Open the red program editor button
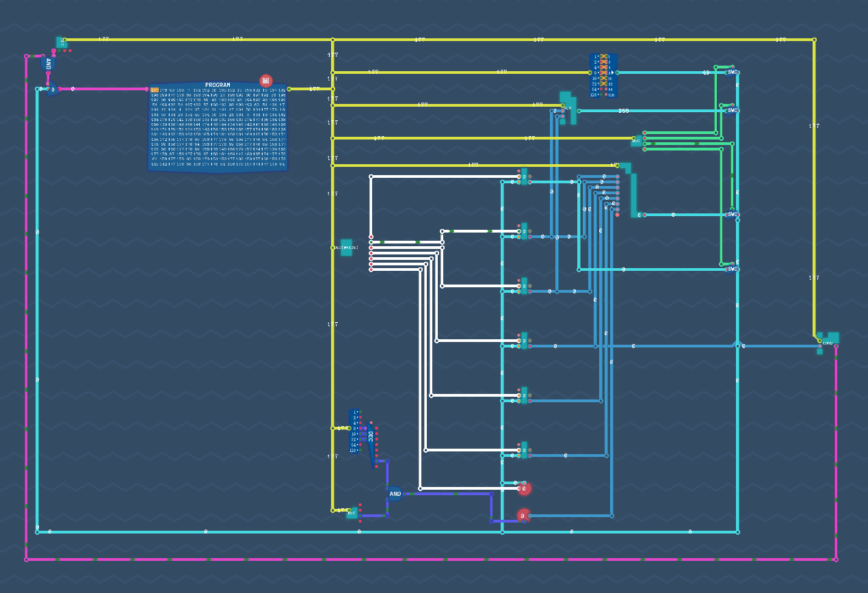The width and height of the screenshot is (868, 593). point(266,80)
